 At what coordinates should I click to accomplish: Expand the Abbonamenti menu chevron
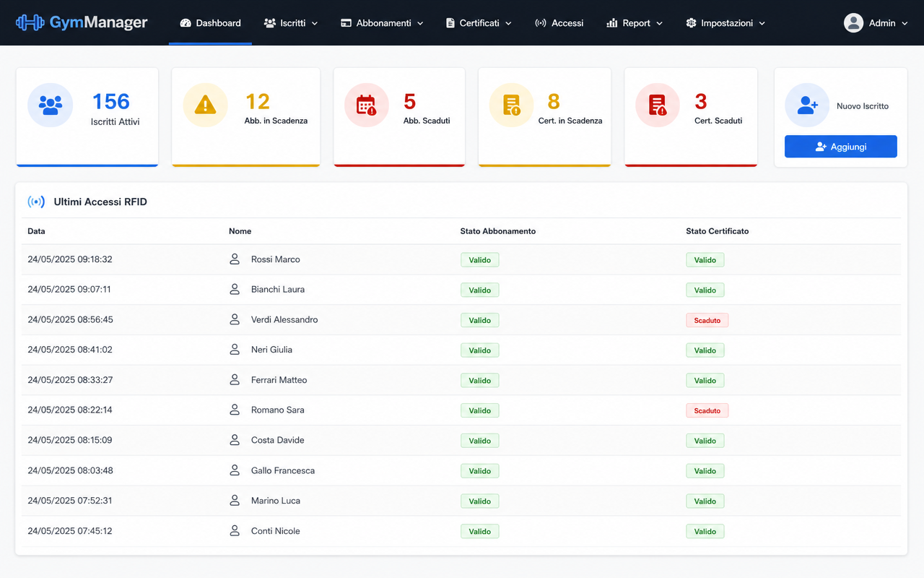420,24
